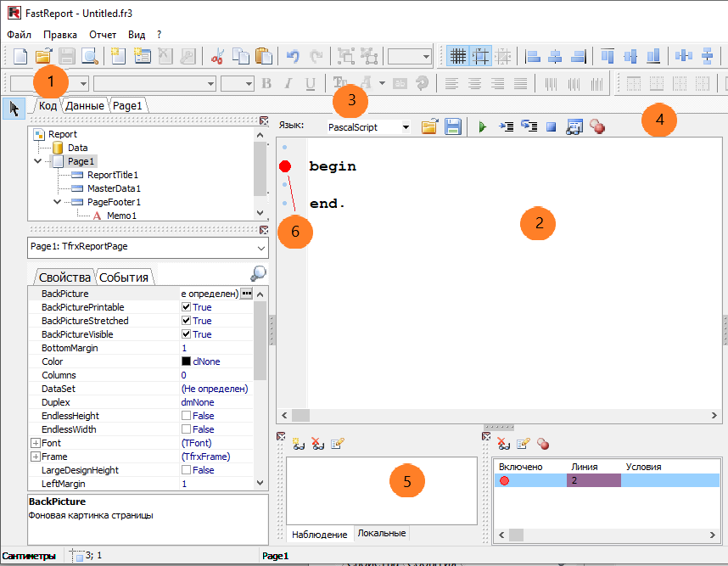The width and height of the screenshot is (728, 566).
Task: Click the Cut scissors icon in main toolbar
Action: click(x=217, y=57)
